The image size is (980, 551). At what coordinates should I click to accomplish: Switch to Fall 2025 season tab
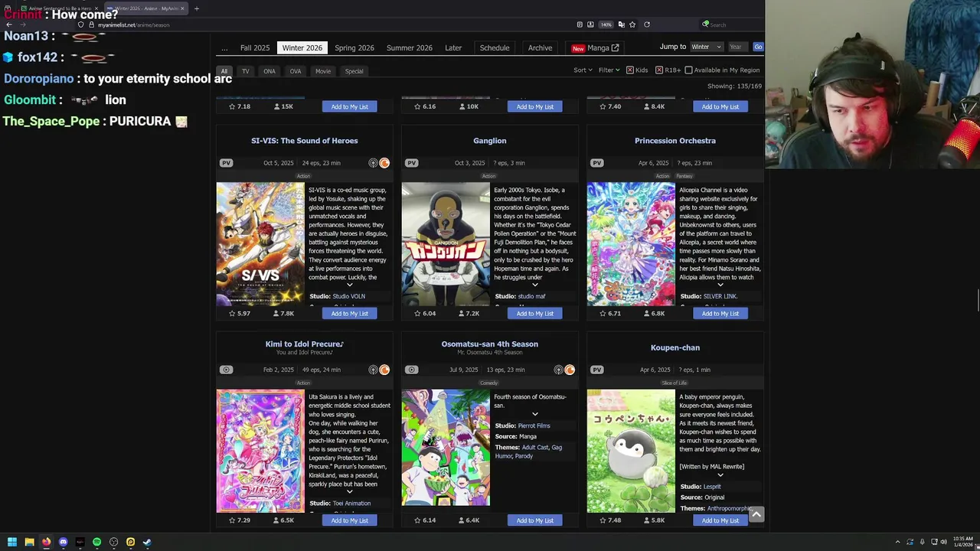255,47
